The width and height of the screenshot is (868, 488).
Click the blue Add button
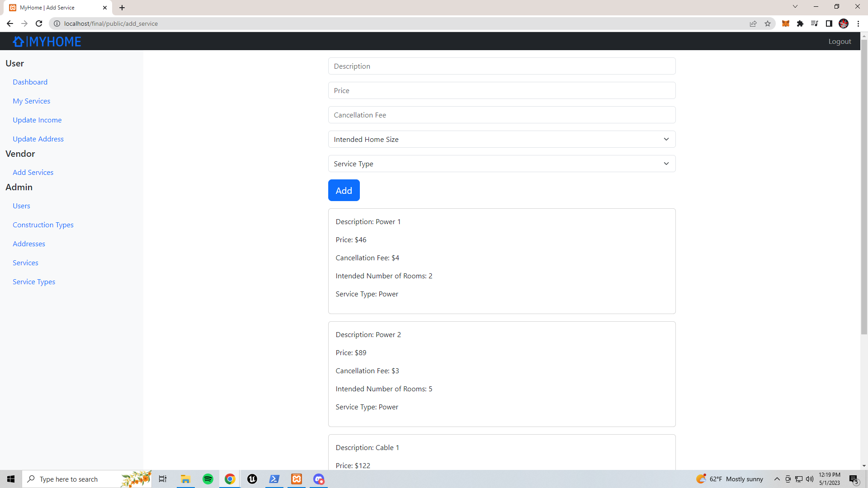pos(344,190)
